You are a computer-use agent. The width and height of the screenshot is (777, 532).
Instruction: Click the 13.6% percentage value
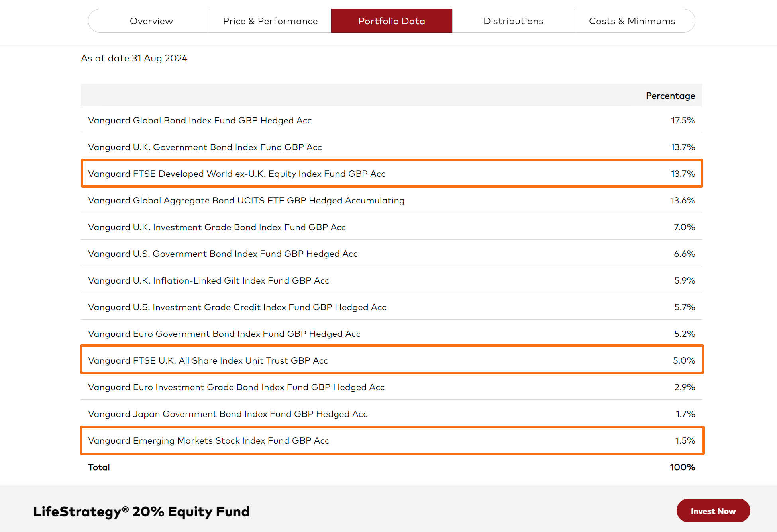(x=683, y=200)
